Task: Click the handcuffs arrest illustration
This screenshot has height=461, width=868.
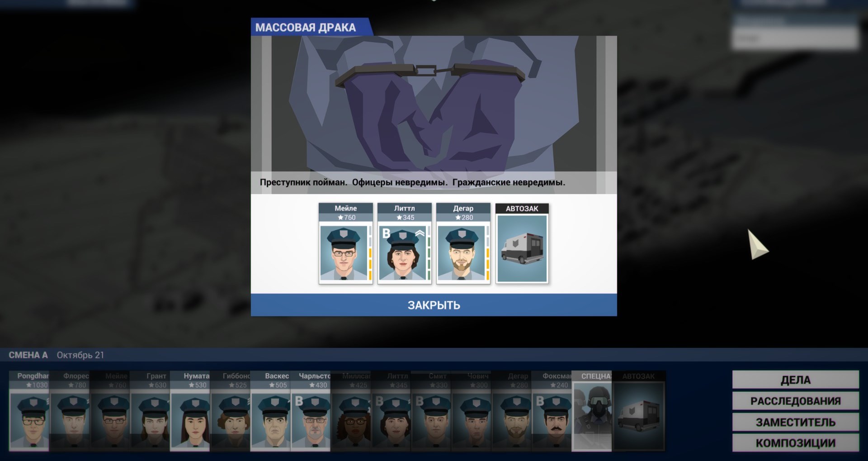Action: point(434,104)
